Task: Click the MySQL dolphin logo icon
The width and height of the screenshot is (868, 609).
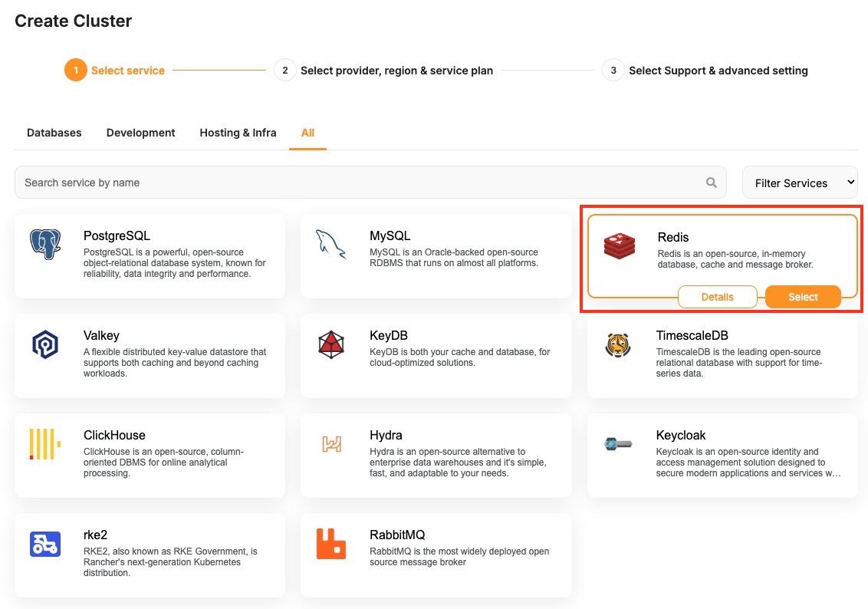Action: (331, 245)
